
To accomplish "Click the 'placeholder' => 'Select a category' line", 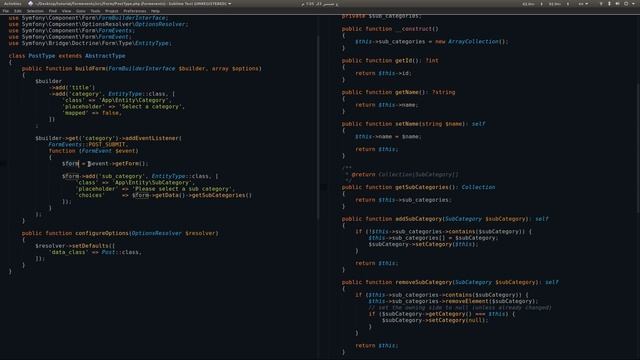I will pos(123,107).
